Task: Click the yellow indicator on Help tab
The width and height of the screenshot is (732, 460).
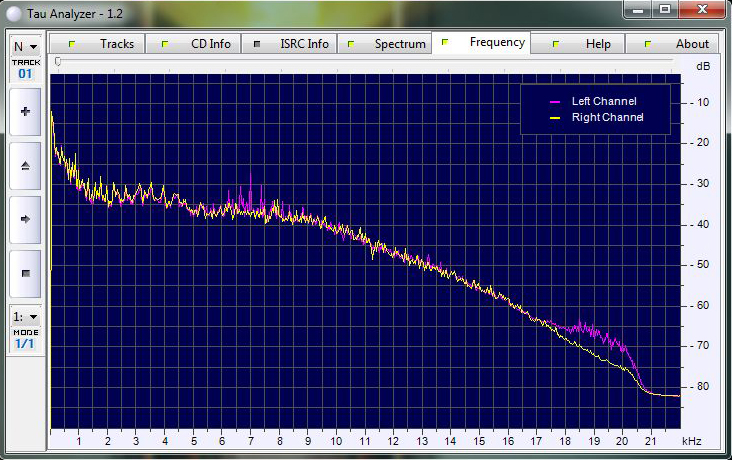Action: (556, 44)
